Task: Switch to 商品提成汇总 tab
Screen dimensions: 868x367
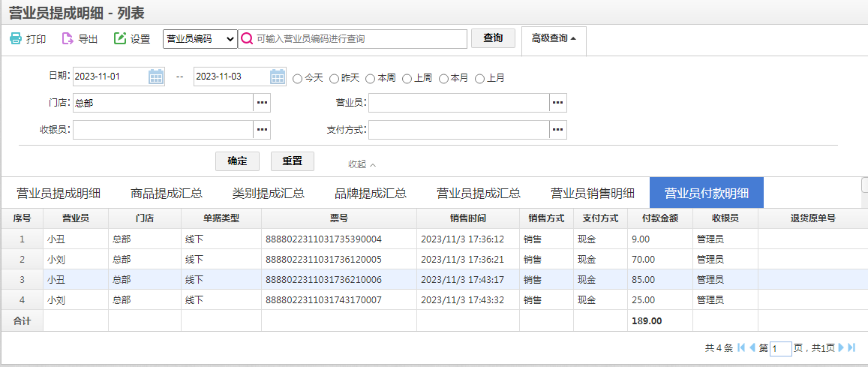Action: coord(166,193)
